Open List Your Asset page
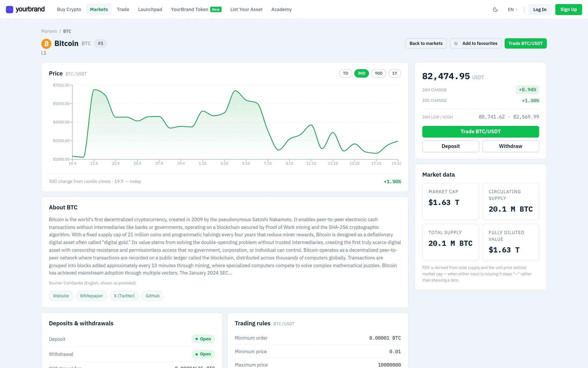The image size is (588, 368). tap(246, 9)
